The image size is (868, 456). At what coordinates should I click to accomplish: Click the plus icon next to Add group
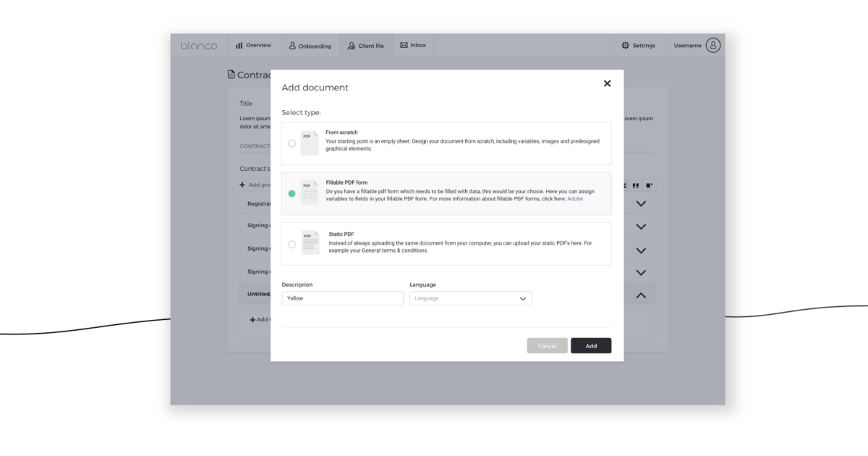(243, 185)
